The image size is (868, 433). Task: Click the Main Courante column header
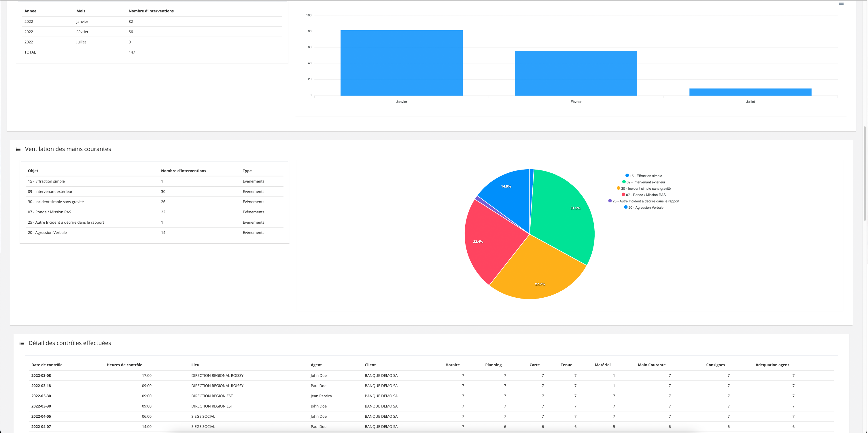tap(651, 365)
